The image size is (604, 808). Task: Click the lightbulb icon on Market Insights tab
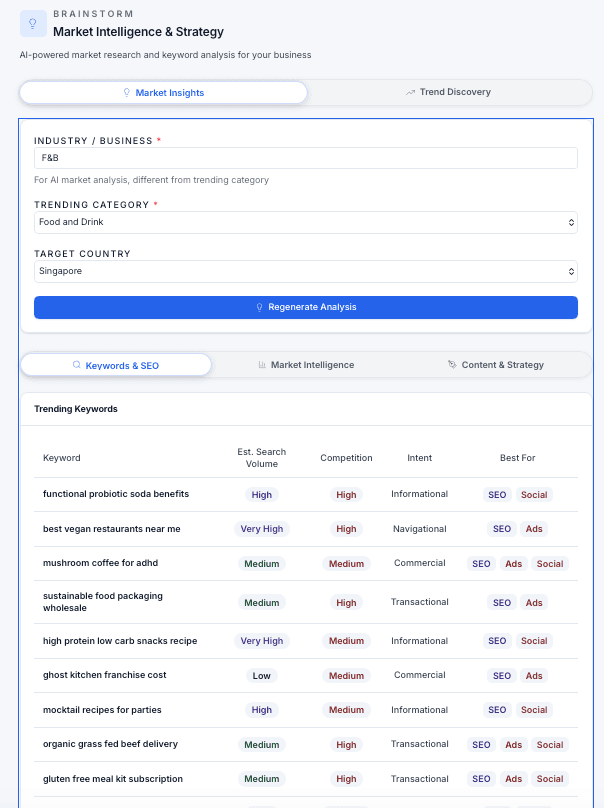click(127, 93)
